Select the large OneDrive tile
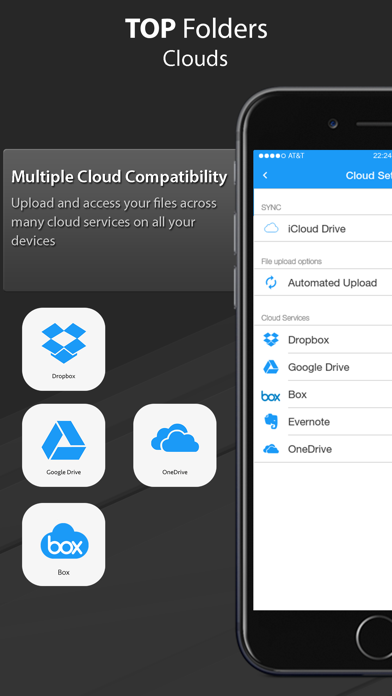The width and height of the screenshot is (392, 696). (175, 445)
